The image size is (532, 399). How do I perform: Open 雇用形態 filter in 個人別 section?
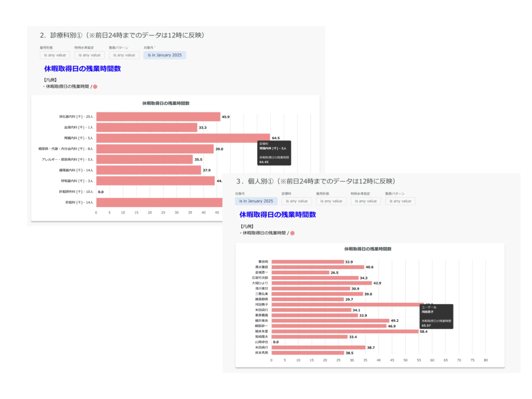tap(331, 201)
